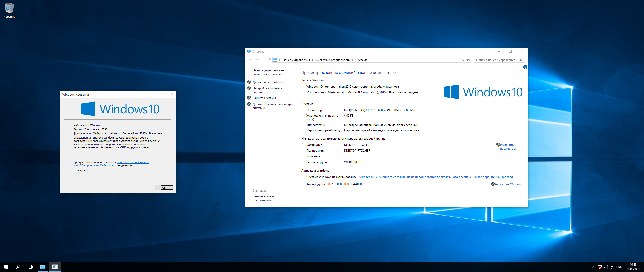644x272 pixels.
Task: Click OK in the Windows: сведения dialog
Action: click(164, 188)
